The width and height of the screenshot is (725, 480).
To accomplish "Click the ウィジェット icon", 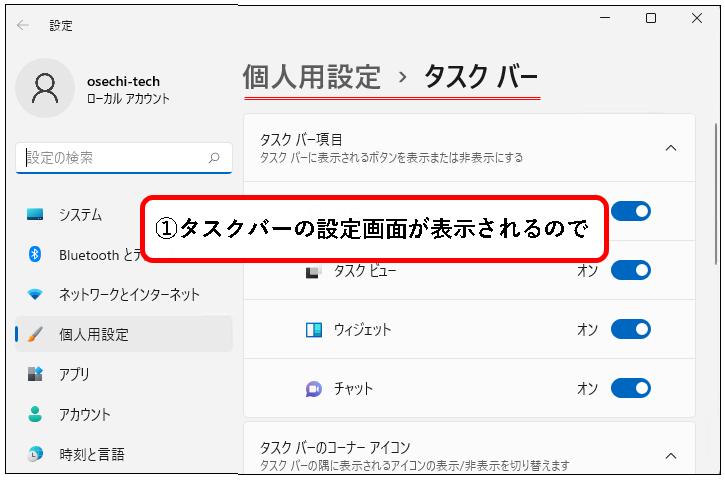I will click(x=313, y=330).
